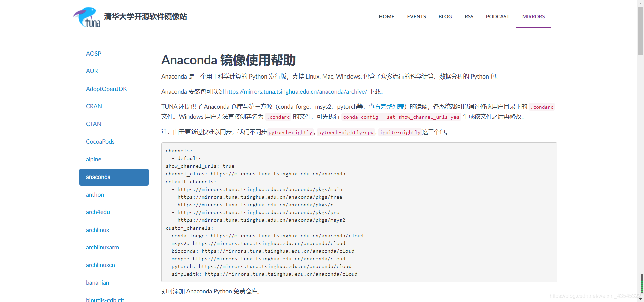Viewport: 644px width, 302px height.
Task: Open archlinuxcn sidebar entry
Action: (x=100, y=265)
